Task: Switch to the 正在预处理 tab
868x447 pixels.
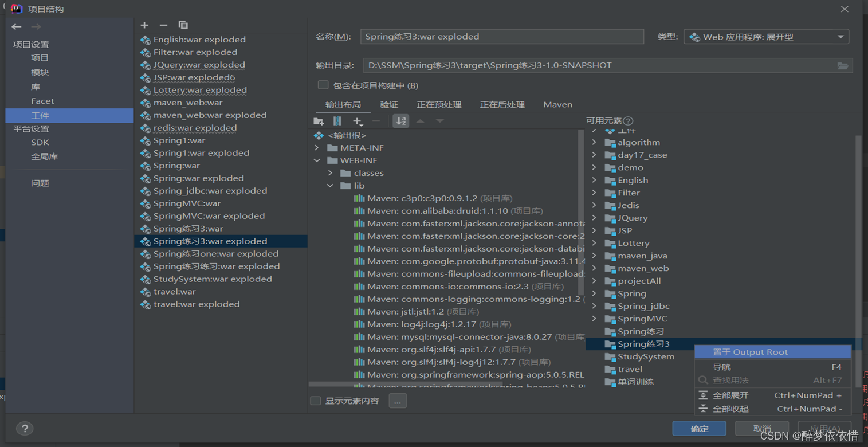Action: [439, 104]
